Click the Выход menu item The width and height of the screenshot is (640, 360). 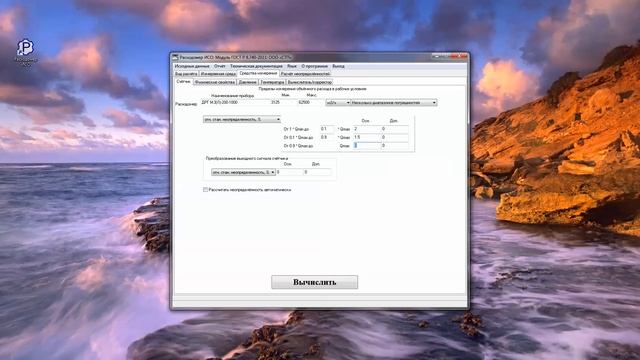[x=338, y=66]
